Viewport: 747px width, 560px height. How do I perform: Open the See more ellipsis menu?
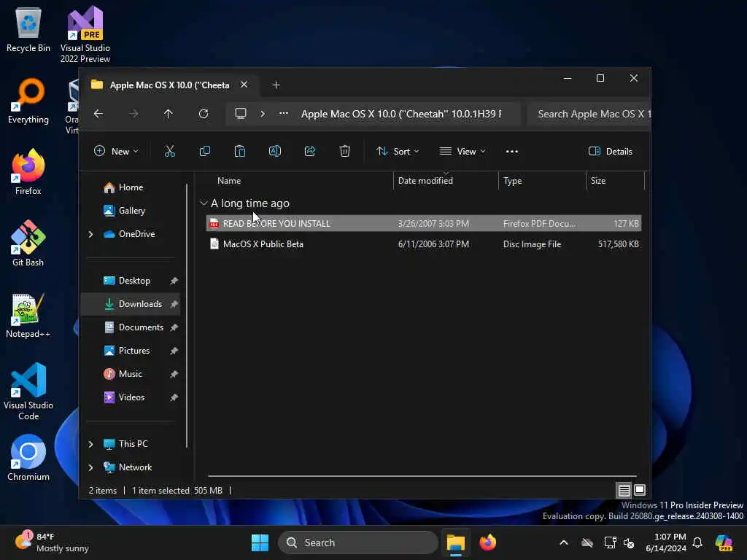click(511, 152)
